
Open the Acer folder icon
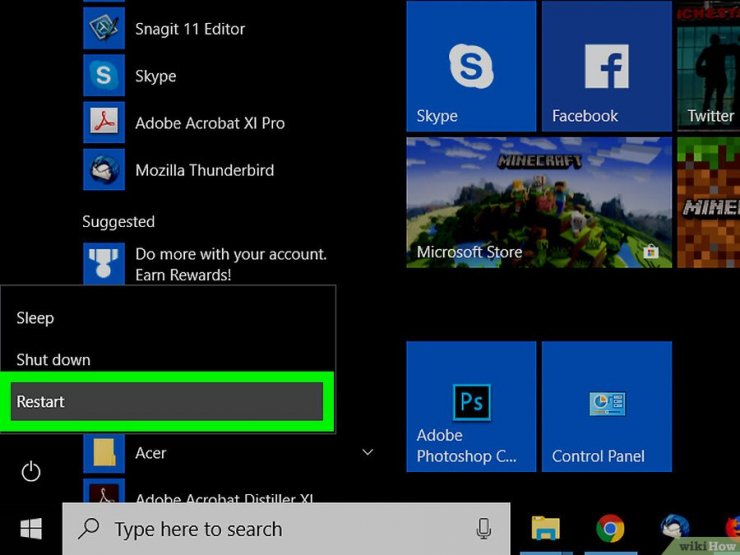click(x=104, y=453)
